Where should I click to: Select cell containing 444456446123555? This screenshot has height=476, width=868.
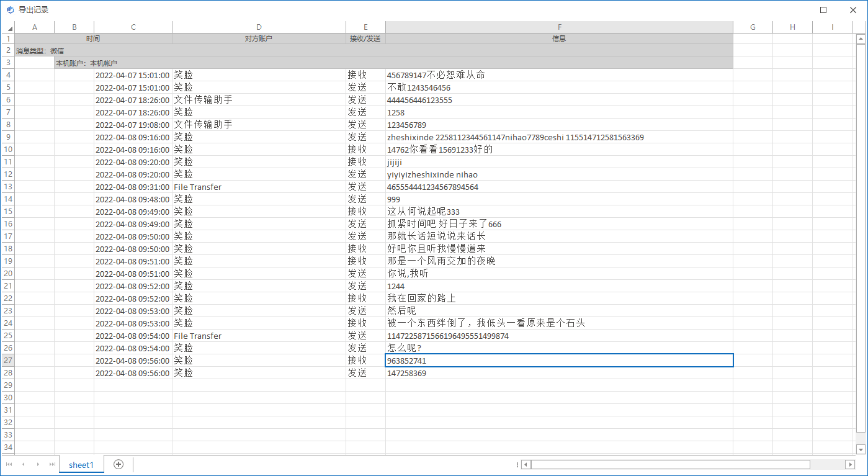tap(560, 100)
